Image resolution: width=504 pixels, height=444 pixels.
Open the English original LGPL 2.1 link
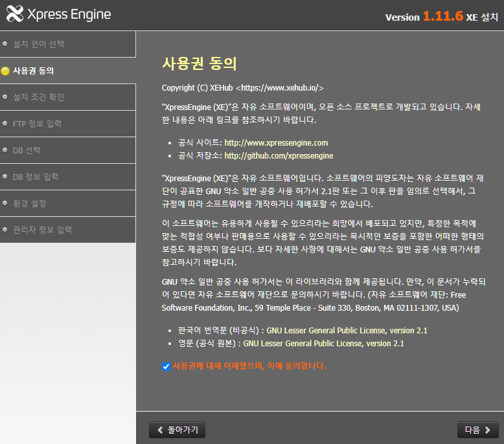tap(323, 344)
